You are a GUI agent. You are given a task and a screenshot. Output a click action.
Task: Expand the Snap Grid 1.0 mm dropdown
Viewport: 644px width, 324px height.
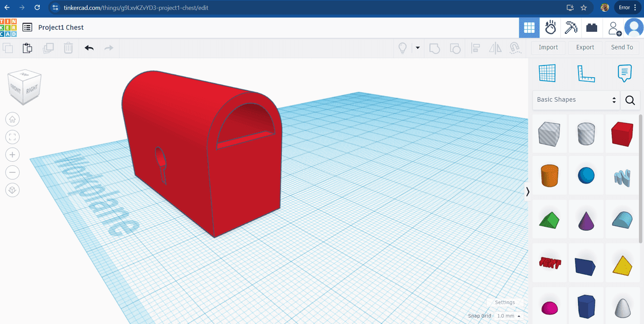508,316
